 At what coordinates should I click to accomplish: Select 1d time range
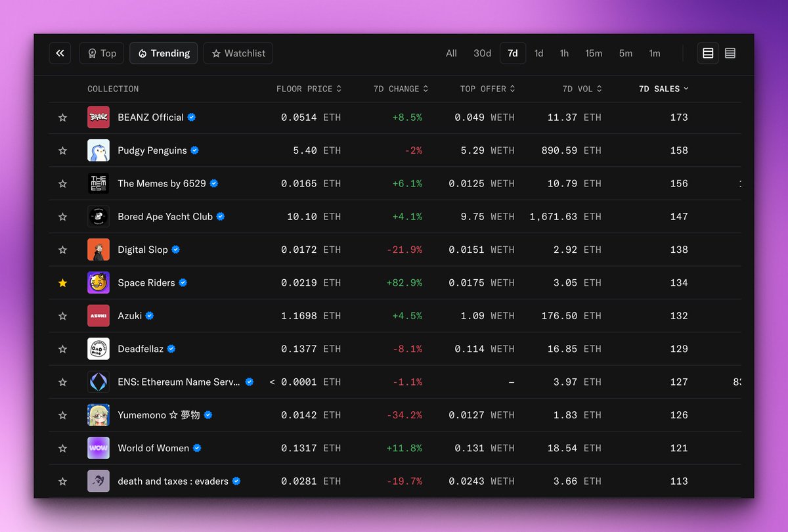538,53
